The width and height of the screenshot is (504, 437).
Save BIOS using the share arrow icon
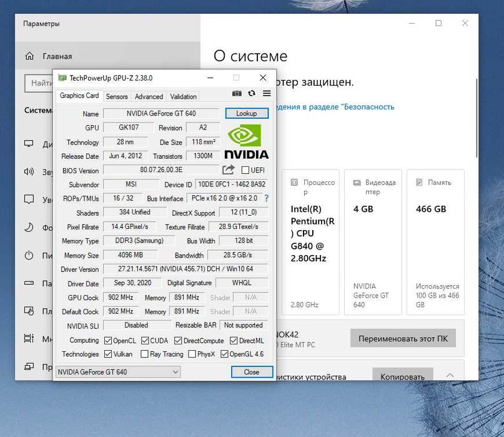228,169
